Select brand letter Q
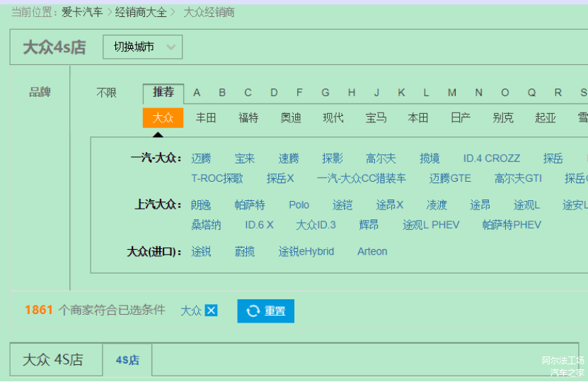588x382 pixels. (x=532, y=93)
